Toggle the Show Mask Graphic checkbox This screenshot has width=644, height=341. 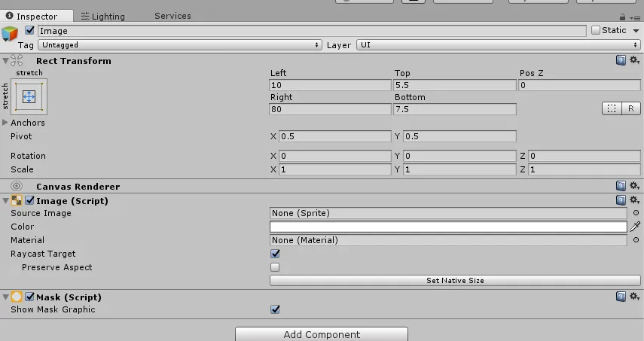[x=275, y=309]
